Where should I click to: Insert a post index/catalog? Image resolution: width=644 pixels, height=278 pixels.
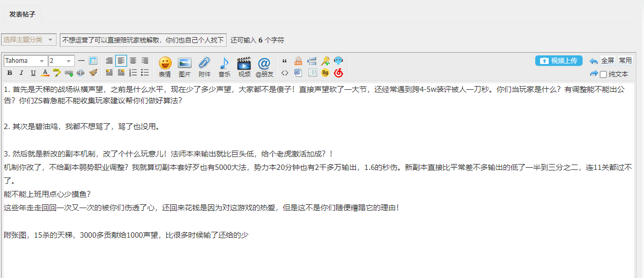coord(312,73)
